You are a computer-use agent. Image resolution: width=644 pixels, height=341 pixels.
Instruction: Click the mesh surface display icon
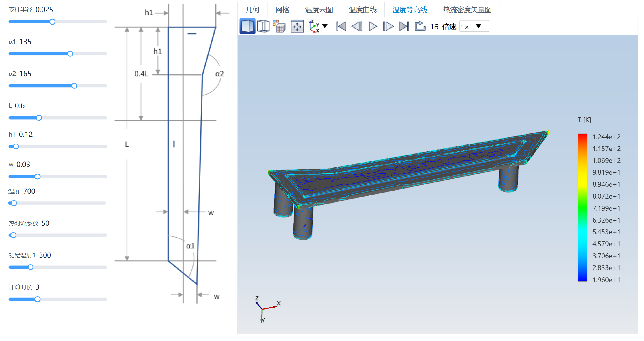[x=279, y=26]
